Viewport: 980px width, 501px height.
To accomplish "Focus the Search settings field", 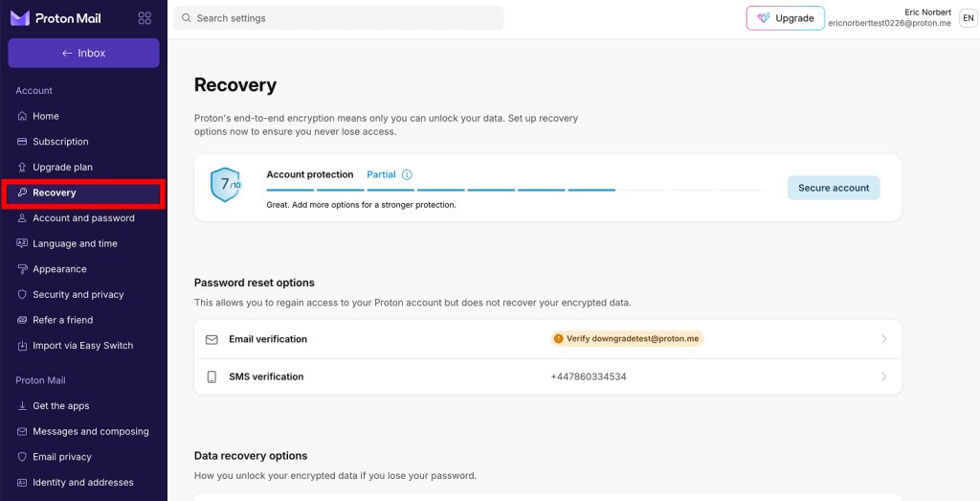I will [338, 18].
